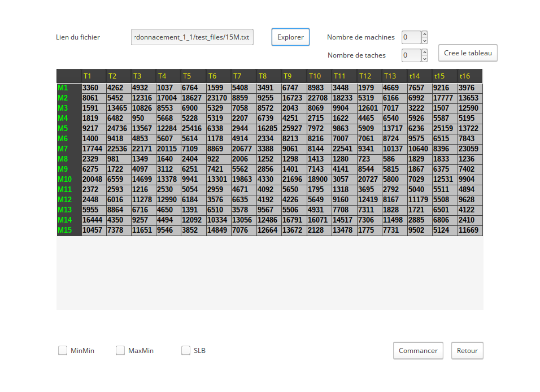This screenshot has height=392, width=540.
Task: Select cell 25927 in row M5
Action: click(294, 128)
